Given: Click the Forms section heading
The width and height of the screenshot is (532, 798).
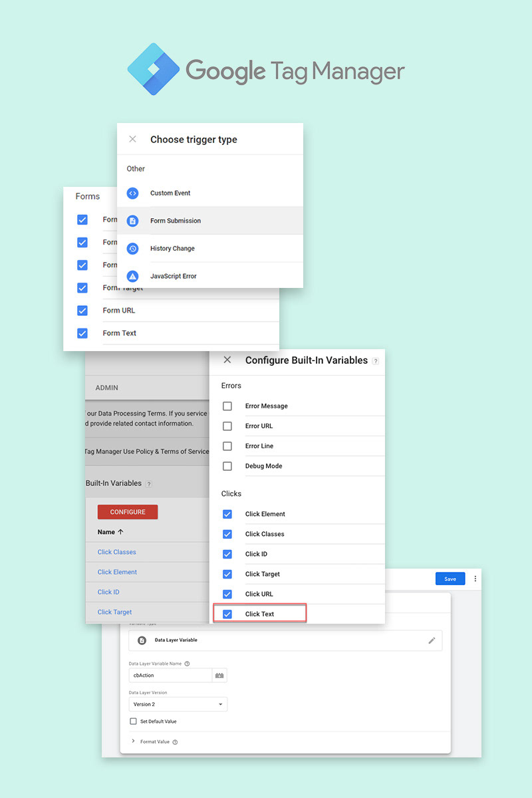Looking at the screenshot, I should (x=88, y=197).
